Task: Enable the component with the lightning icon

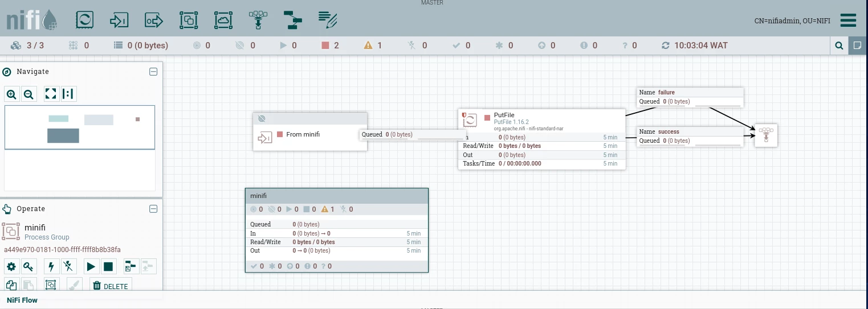Action: (x=51, y=266)
